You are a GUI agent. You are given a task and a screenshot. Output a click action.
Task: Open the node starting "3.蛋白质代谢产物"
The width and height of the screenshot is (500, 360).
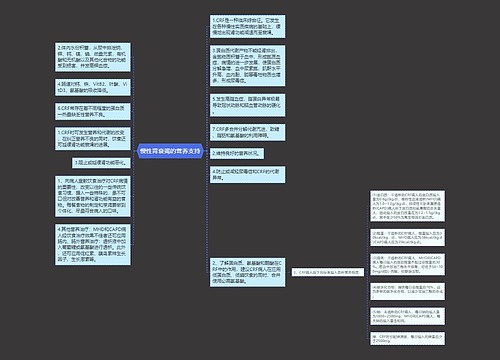coord(247,66)
